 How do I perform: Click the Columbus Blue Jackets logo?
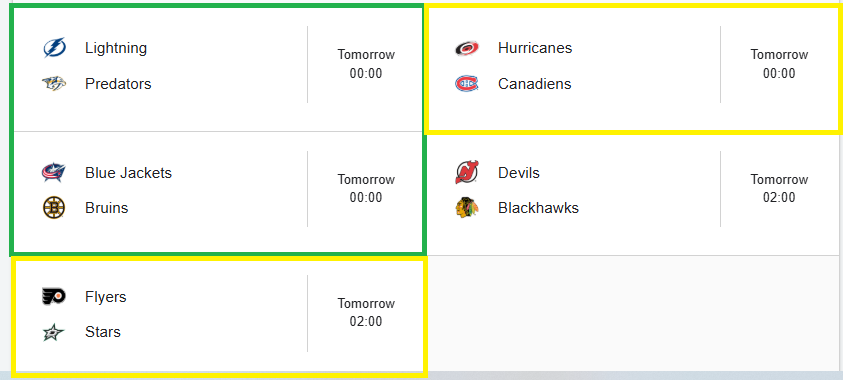click(x=54, y=173)
